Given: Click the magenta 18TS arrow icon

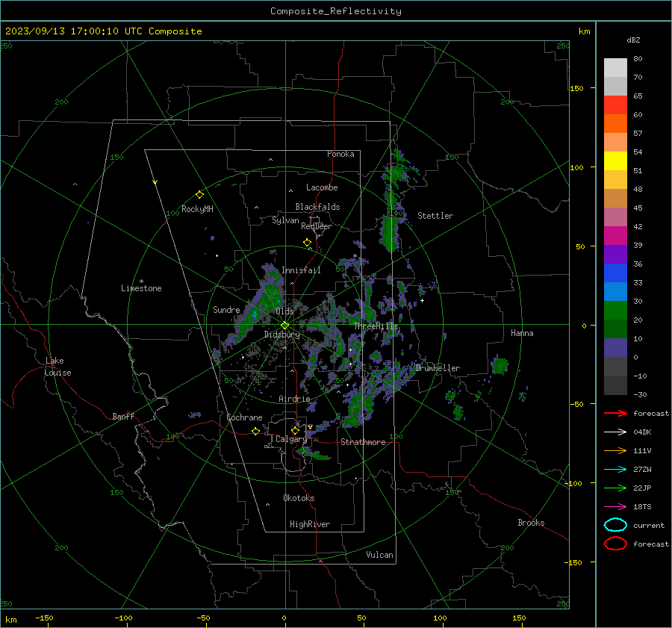Looking at the screenshot, I should click(615, 507).
